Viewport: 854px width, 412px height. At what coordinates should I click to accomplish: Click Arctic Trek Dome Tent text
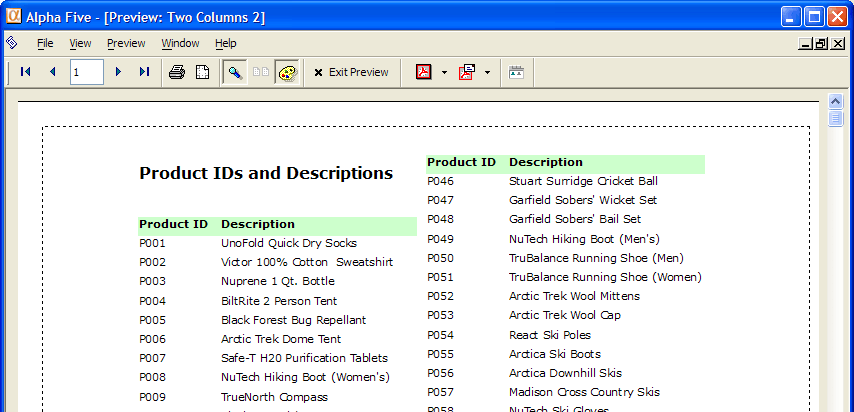click(281, 339)
